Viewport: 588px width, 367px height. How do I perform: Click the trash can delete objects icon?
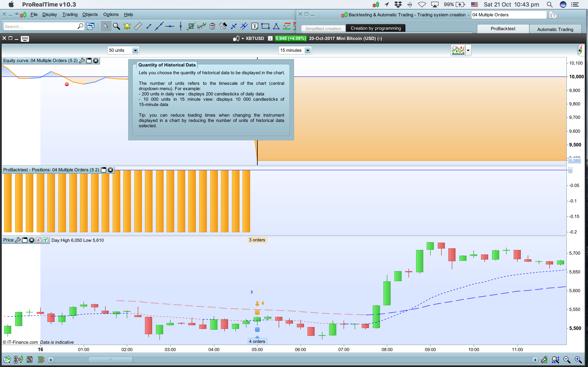[x=212, y=26]
